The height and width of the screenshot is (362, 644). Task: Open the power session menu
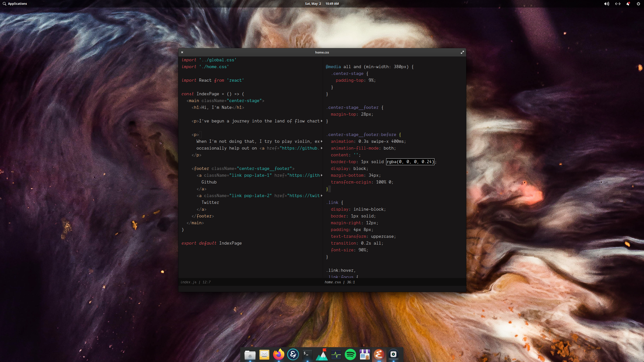pos(638,4)
